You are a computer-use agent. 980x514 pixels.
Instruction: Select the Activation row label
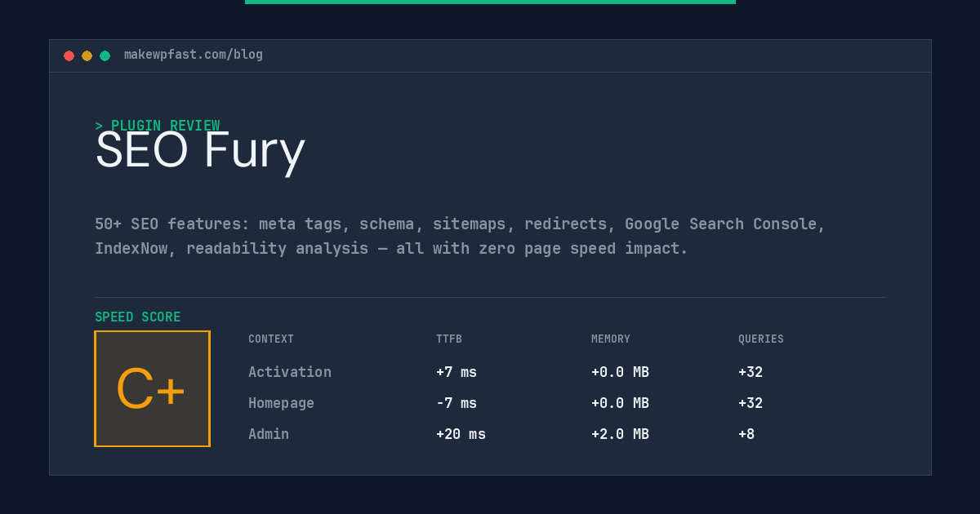[290, 372]
